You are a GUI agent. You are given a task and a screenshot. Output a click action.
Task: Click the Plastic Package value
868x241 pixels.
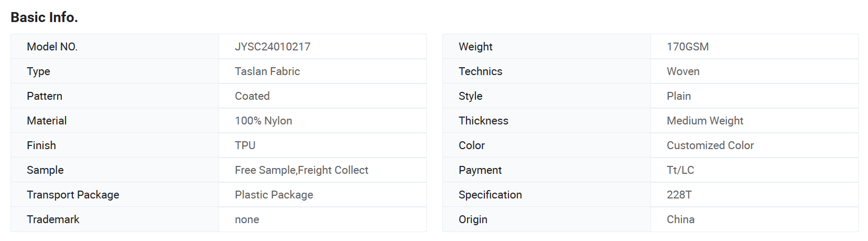point(274,195)
